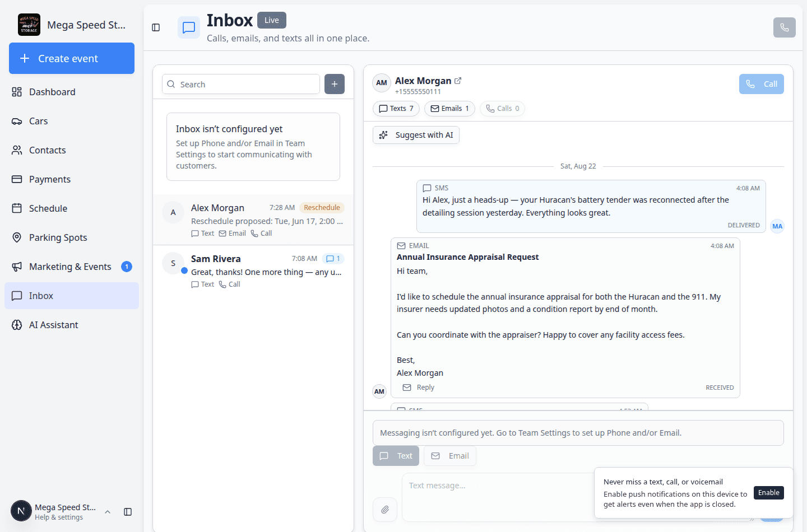Expand the account menu chevron
The width and height of the screenshot is (807, 532).
(x=108, y=512)
